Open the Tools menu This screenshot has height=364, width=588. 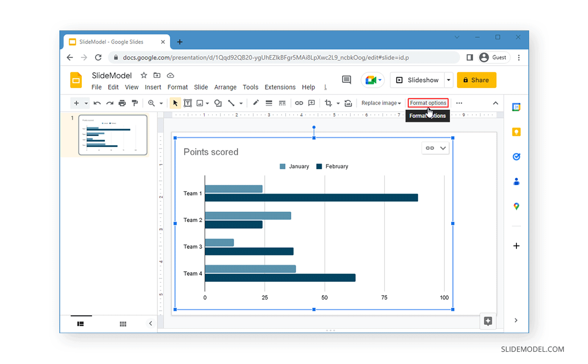coord(250,87)
